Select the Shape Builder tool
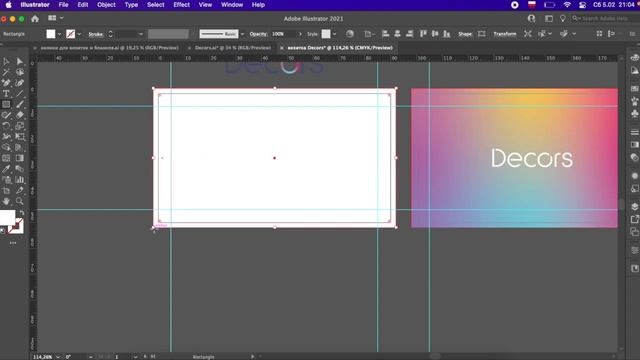The height and width of the screenshot is (360, 640). click(x=6, y=147)
